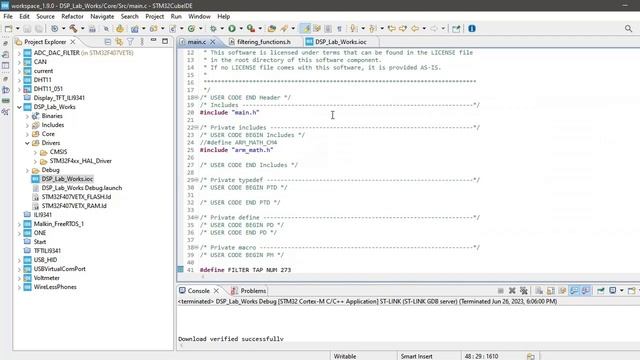The image size is (640, 360).
Task: Toggle console Scroll Lock icon
Action: (x=551, y=291)
